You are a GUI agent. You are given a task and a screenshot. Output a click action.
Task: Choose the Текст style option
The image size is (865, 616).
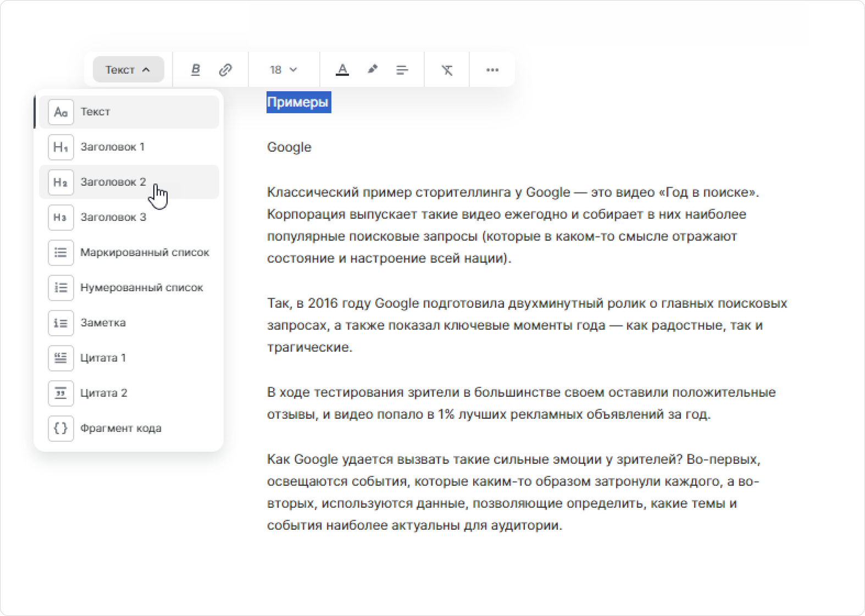point(129,112)
